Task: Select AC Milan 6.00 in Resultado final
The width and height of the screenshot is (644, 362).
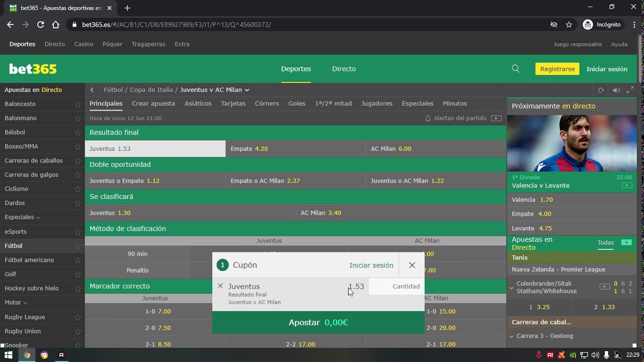Action: pos(436,149)
